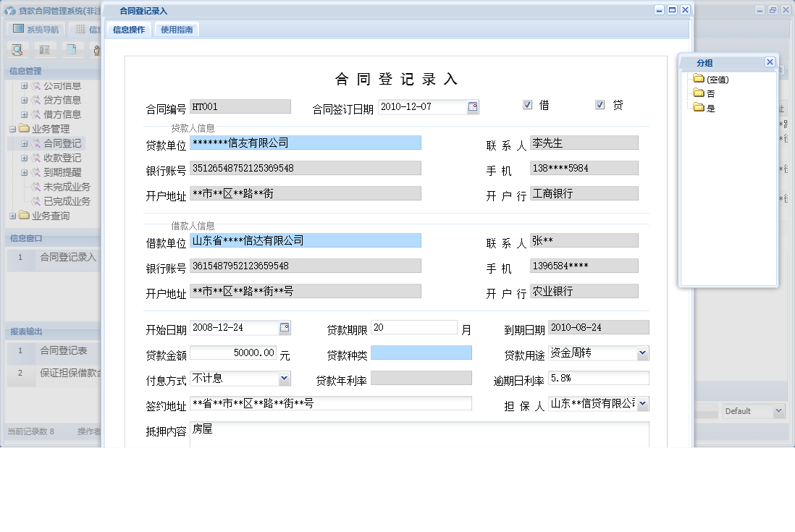
Task: Click the 信息操作 tab
Action: point(128,30)
